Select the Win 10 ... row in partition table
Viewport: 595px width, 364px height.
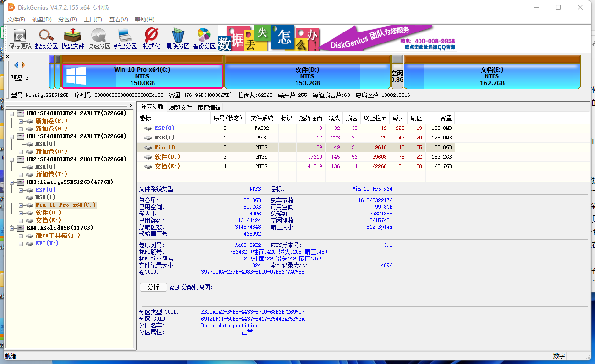coord(296,147)
